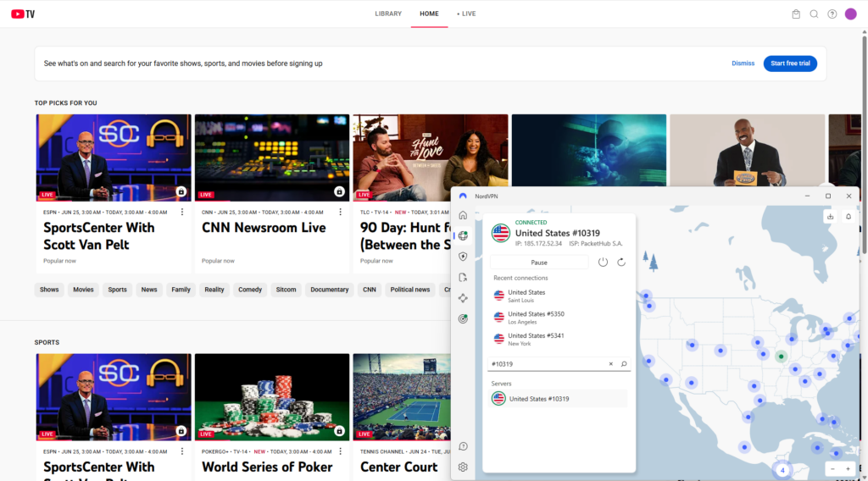Select the Reality category chip

pos(214,290)
